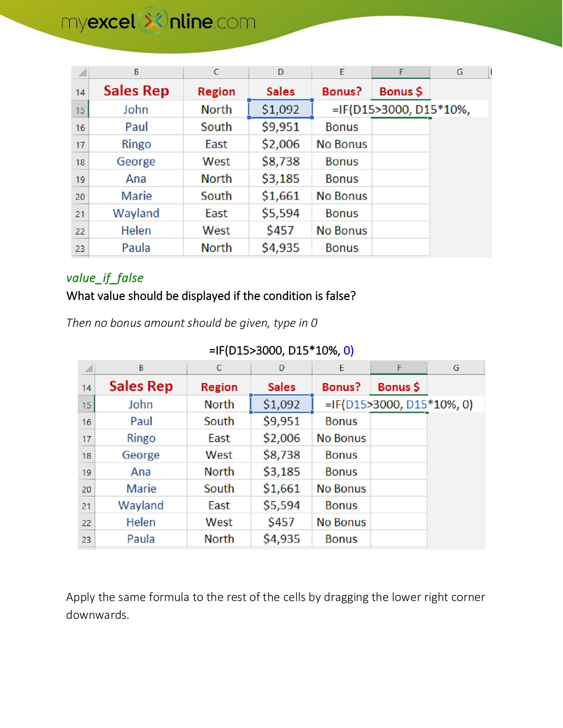Viewport: 563px width, 728px height.
Task: Select the highlighted cell D15 containing $1,092
Action: [280, 109]
